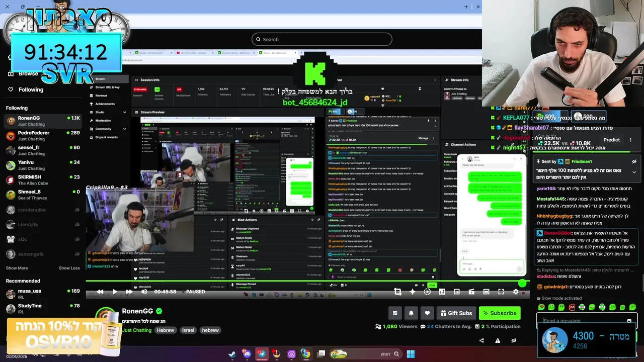Open the emoji picker in chat input

point(629,321)
